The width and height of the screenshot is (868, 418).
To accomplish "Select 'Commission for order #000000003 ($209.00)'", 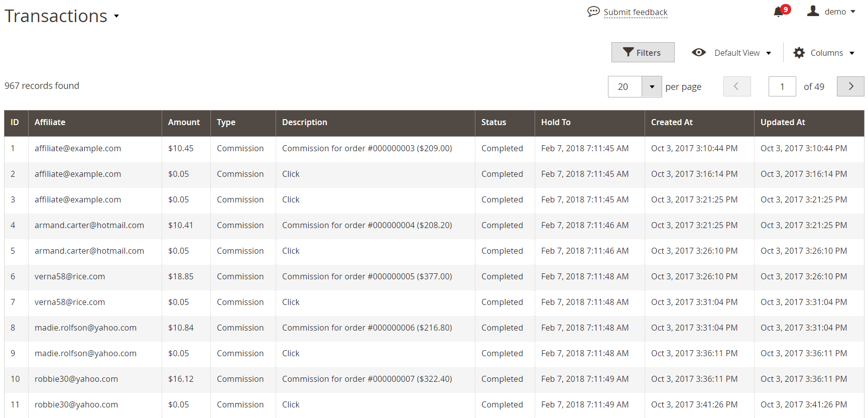I will coord(367,148).
